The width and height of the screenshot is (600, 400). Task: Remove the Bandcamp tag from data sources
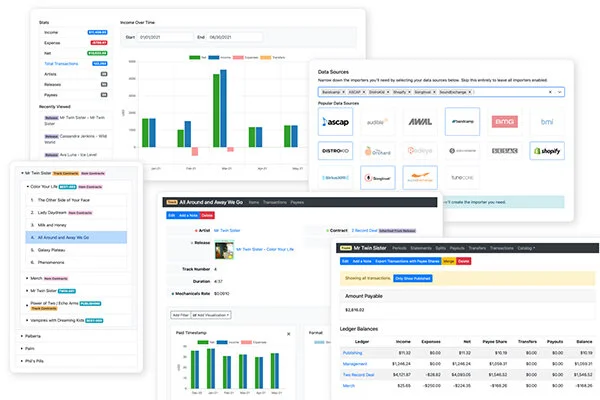click(343, 92)
